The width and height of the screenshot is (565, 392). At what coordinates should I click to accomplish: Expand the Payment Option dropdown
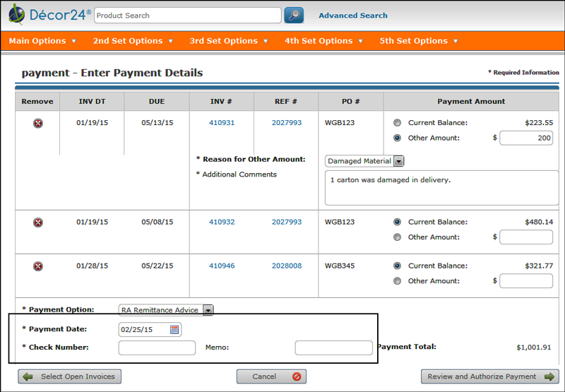208,309
